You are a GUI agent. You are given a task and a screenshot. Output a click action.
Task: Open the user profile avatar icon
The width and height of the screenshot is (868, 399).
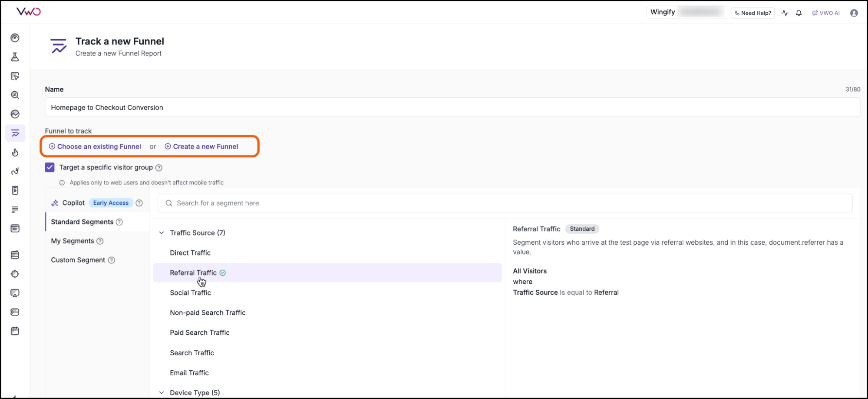tap(854, 13)
